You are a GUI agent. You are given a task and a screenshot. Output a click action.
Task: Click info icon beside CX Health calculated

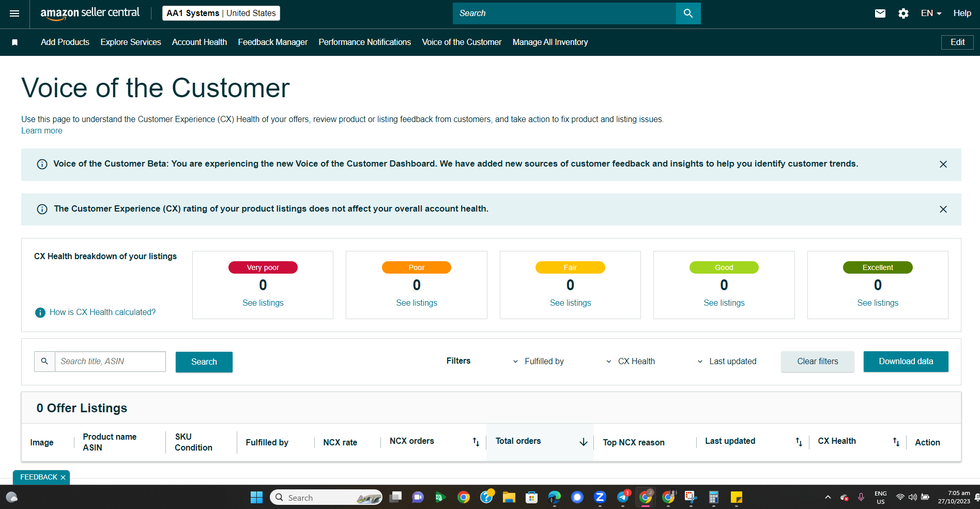40,312
